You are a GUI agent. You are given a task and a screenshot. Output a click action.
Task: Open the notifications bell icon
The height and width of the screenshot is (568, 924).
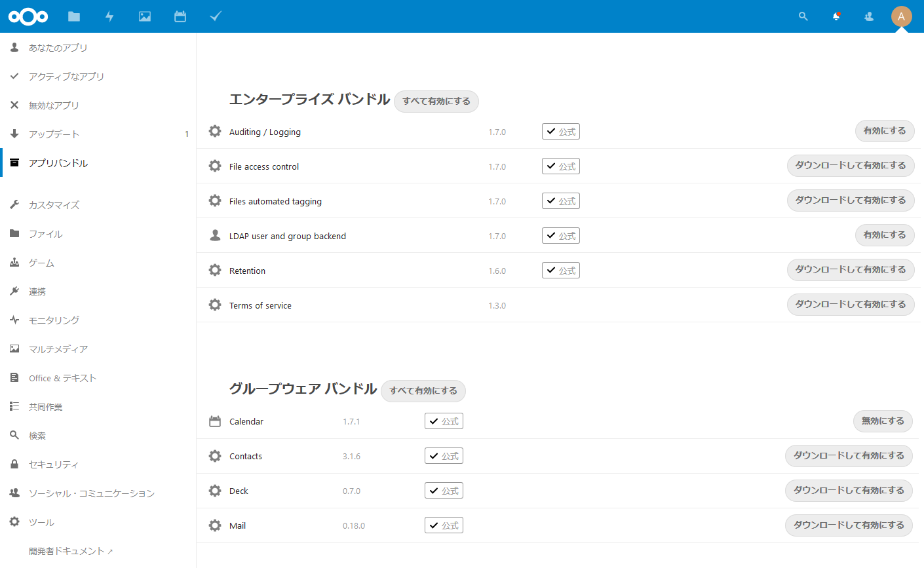point(836,16)
